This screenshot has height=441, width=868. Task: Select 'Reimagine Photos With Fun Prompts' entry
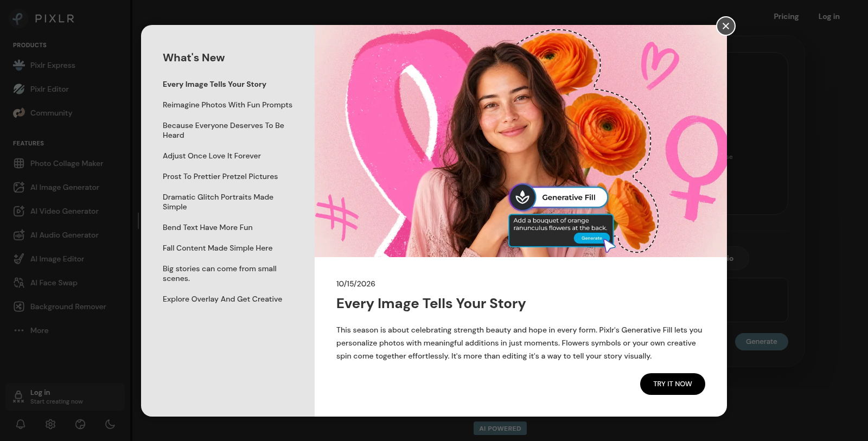tap(227, 105)
